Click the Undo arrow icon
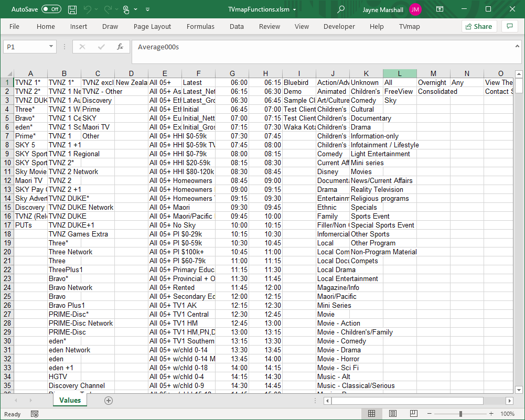Image resolution: width=525 pixels, height=420 pixels. pyautogui.click(x=88, y=9)
